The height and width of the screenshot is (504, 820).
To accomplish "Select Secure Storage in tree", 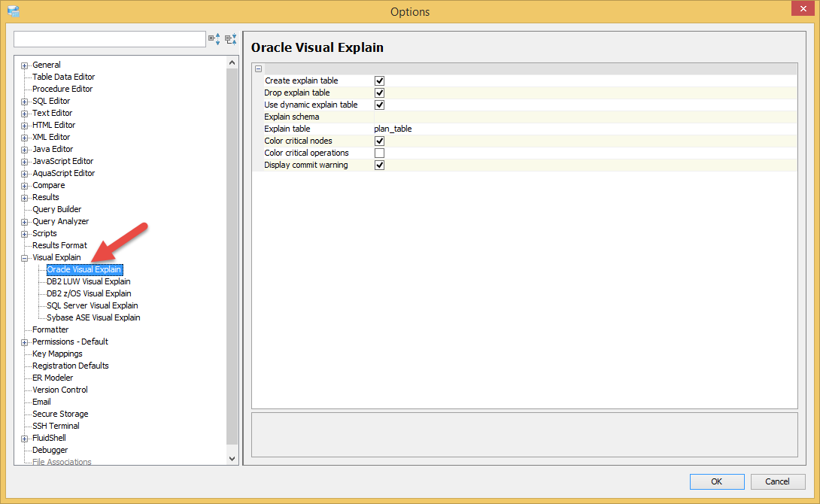I will tap(60, 414).
